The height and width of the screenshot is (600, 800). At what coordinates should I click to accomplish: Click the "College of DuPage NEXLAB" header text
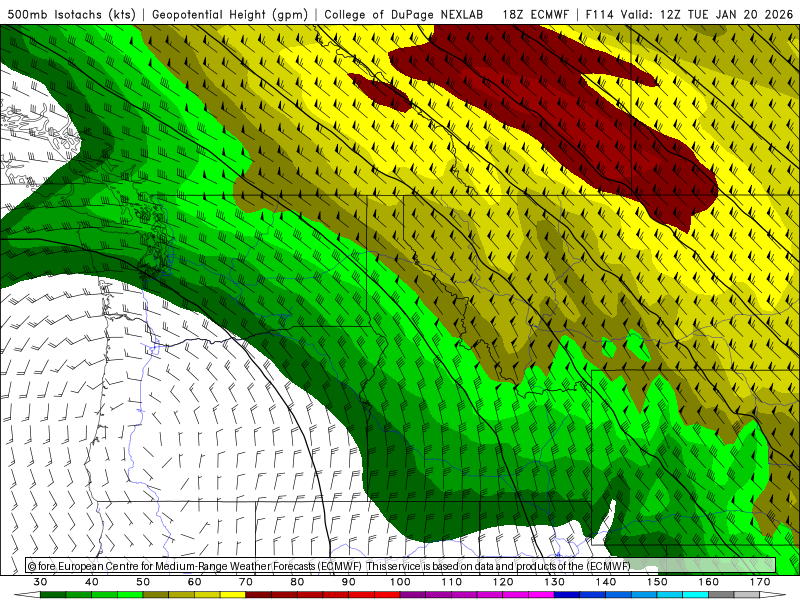pyautogui.click(x=404, y=14)
